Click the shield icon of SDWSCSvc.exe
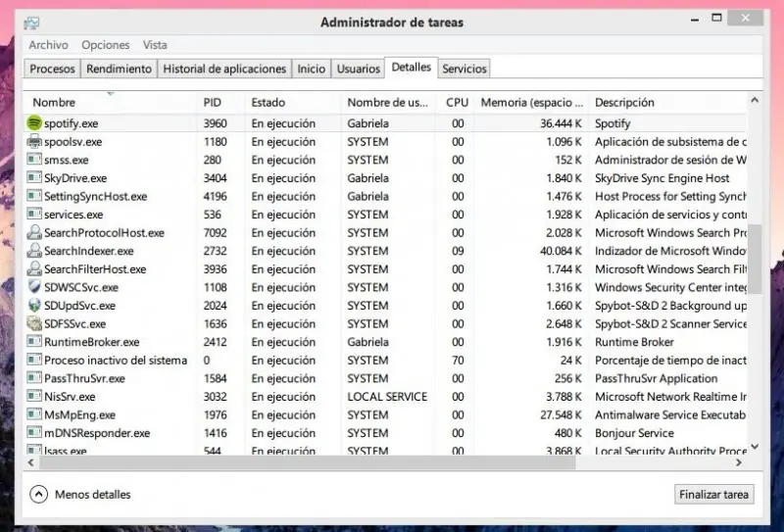Viewport: 784px width, 532px height. coord(34,287)
